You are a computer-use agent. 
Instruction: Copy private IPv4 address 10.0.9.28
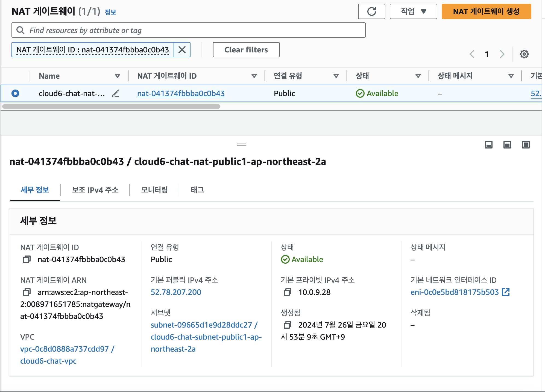click(287, 292)
